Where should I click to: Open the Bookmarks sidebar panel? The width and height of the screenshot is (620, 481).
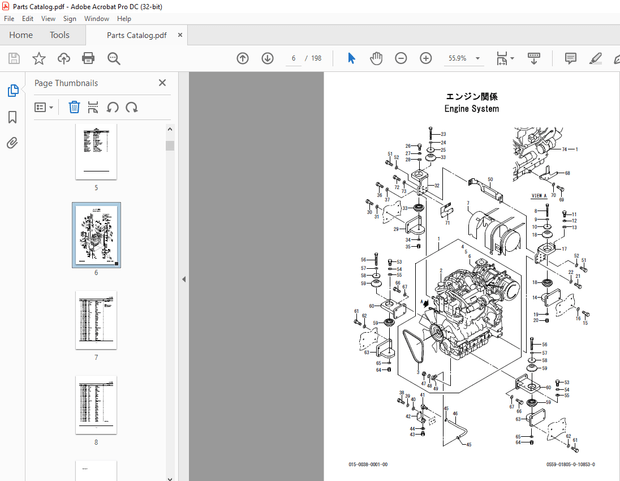[x=12, y=117]
